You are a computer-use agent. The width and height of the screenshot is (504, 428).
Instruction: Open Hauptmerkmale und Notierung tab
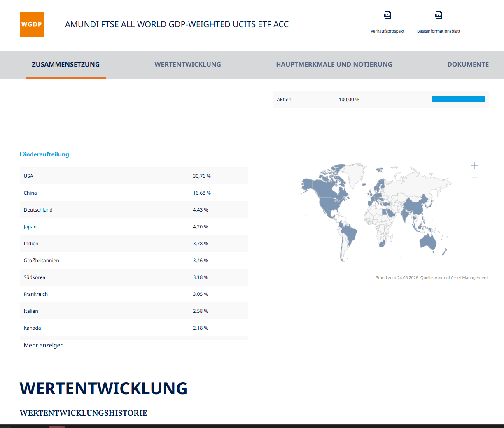[334, 64]
